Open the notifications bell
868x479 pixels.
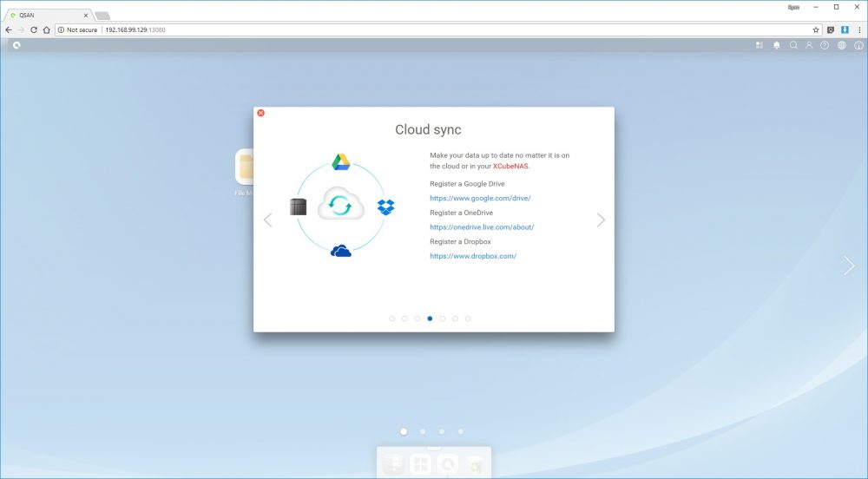[777, 45]
